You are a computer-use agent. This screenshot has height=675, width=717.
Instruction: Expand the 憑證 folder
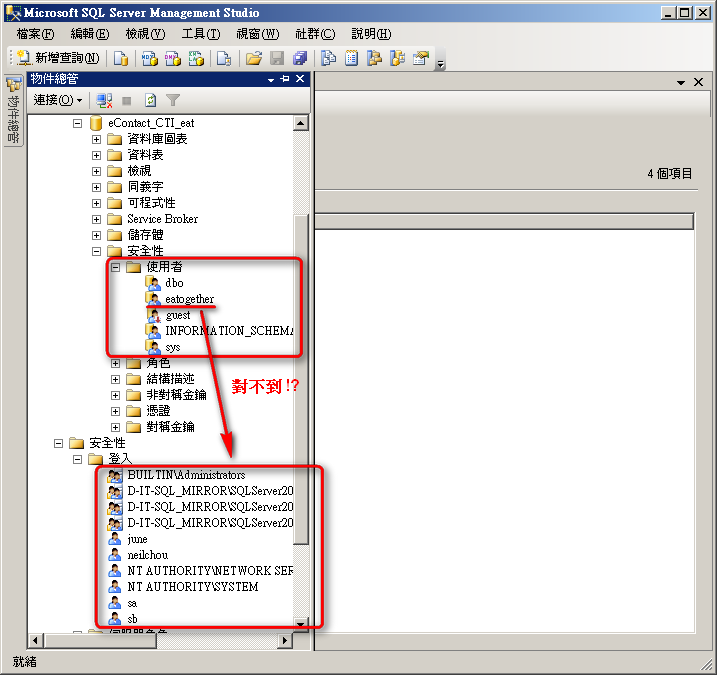(x=116, y=412)
